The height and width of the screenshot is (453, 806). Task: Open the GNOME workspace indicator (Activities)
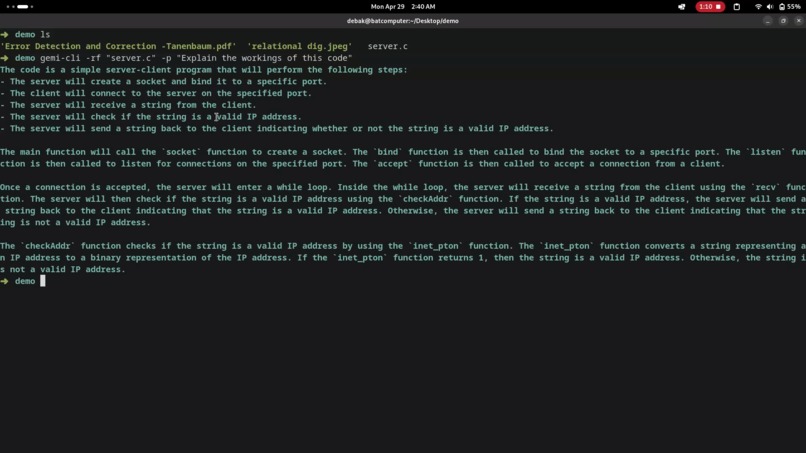20,7
